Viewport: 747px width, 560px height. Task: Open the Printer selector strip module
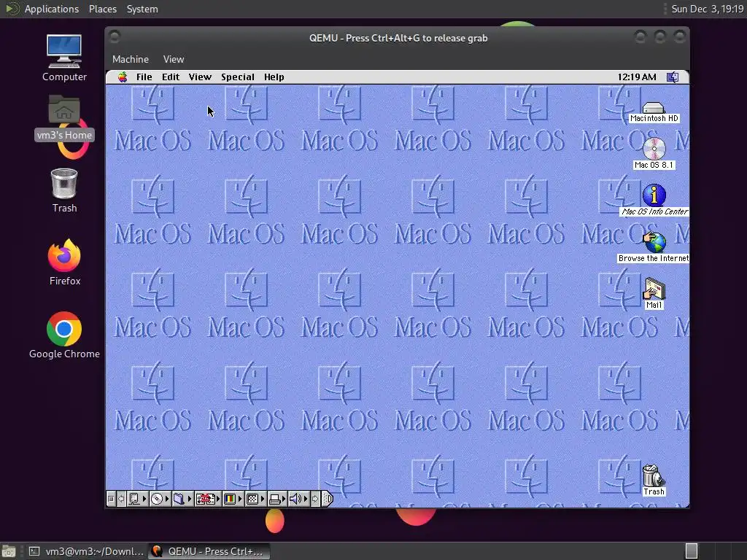pyautogui.click(x=277, y=499)
